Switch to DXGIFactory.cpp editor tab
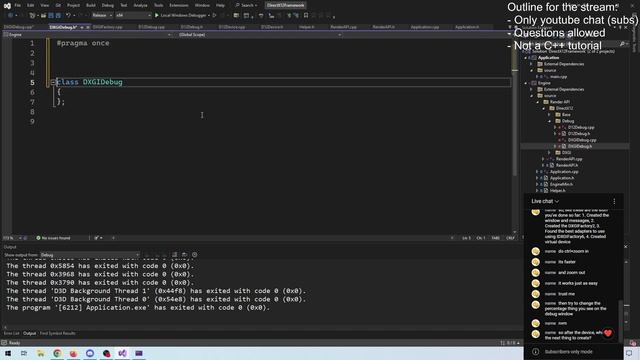Screen dimensions: 640x360 [107, 27]
